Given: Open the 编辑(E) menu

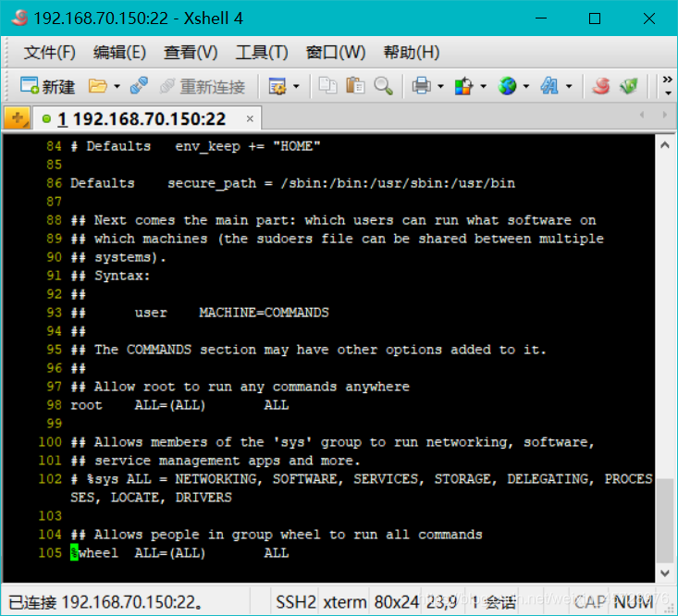Looking at the screenshot, I should (119, 53).
